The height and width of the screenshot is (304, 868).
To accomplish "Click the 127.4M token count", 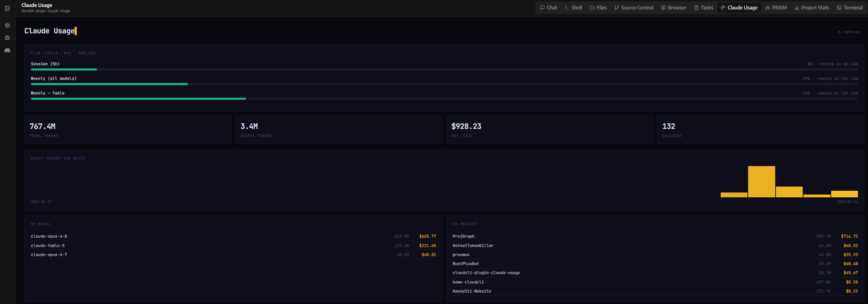I will click(x=402, y=246).
